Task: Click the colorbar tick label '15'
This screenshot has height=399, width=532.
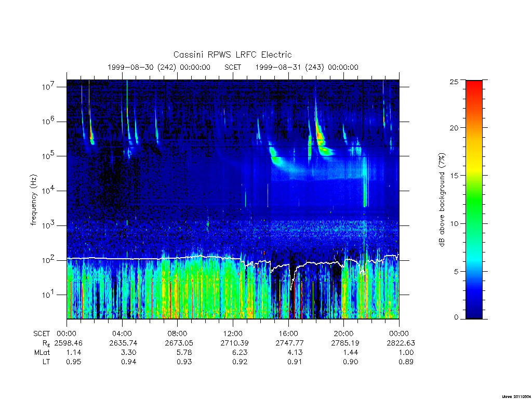Action: pos(454,176)
